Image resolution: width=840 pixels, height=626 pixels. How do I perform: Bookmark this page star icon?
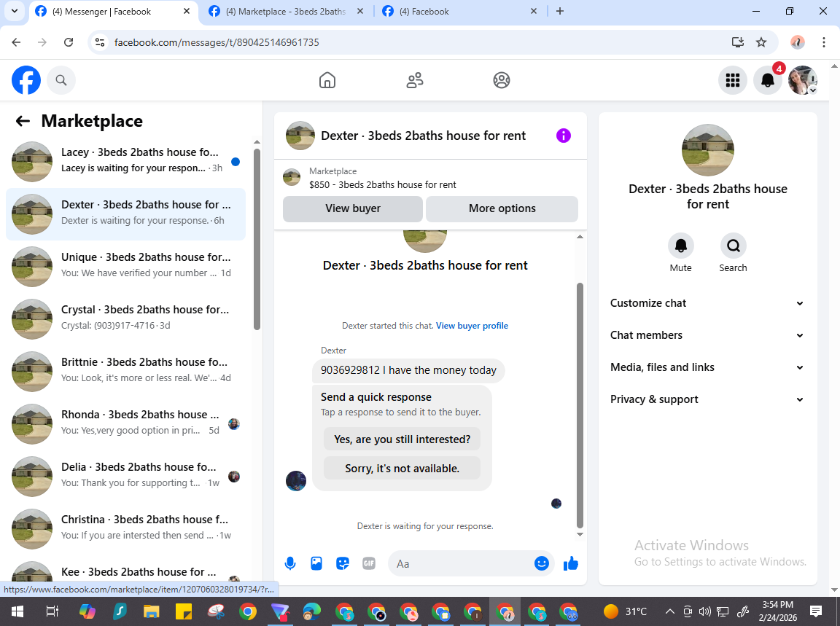(761, 42)
